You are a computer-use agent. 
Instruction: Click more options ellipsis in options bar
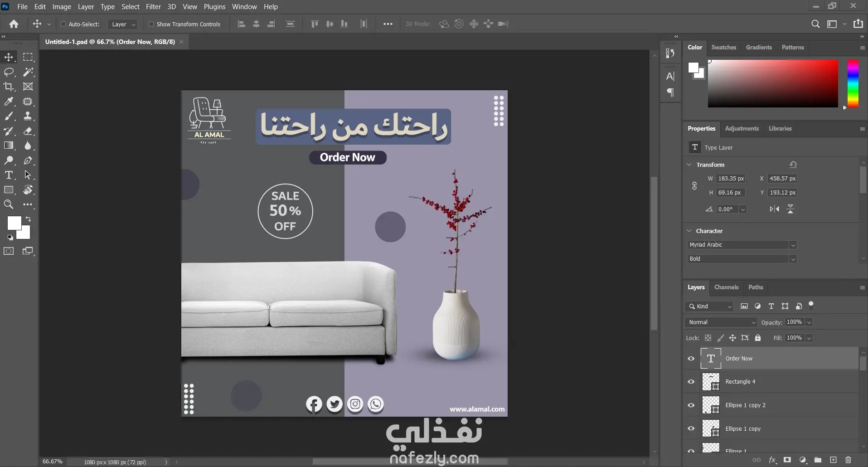point(388,24)
